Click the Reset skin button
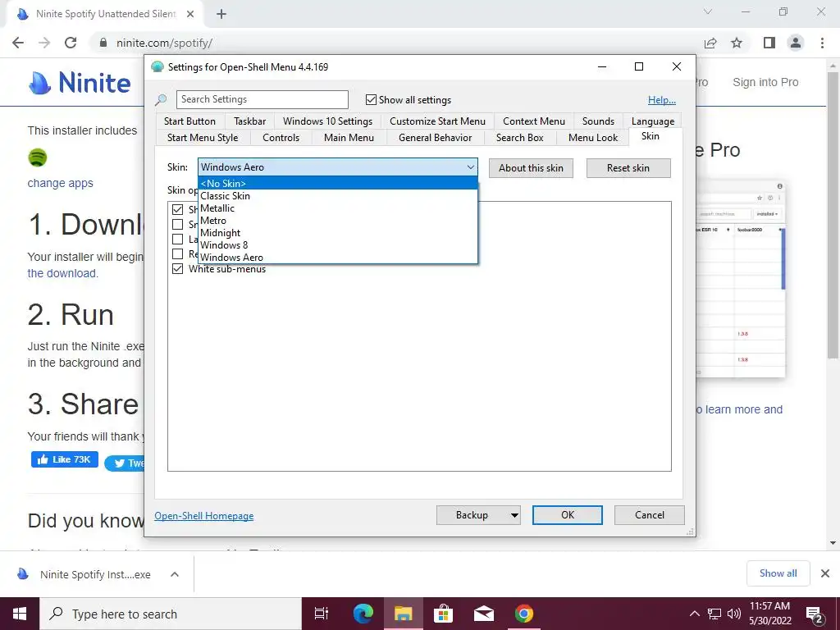Viewport: 840px width, 630px height. point(628,168)
